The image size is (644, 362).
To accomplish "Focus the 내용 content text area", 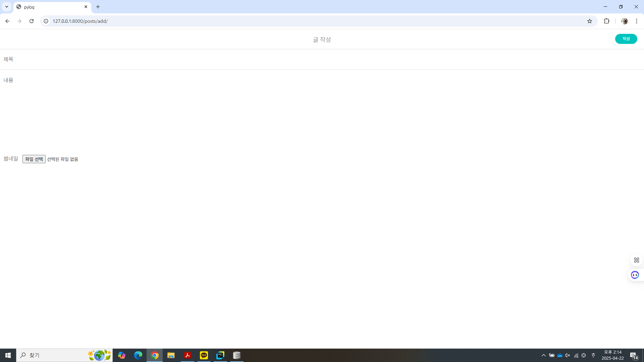I will point(322,111).
